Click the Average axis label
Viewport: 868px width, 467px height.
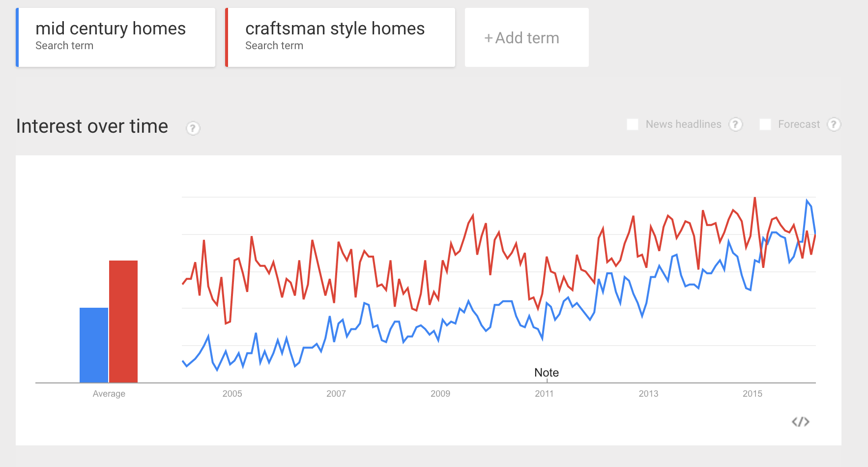pos(109,394)
